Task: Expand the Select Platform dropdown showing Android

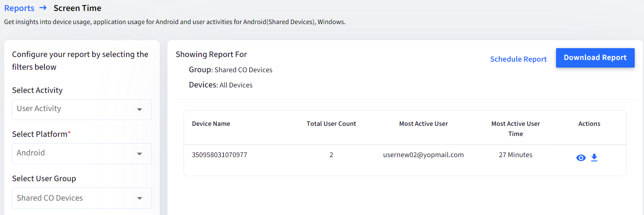Action: 82,154
